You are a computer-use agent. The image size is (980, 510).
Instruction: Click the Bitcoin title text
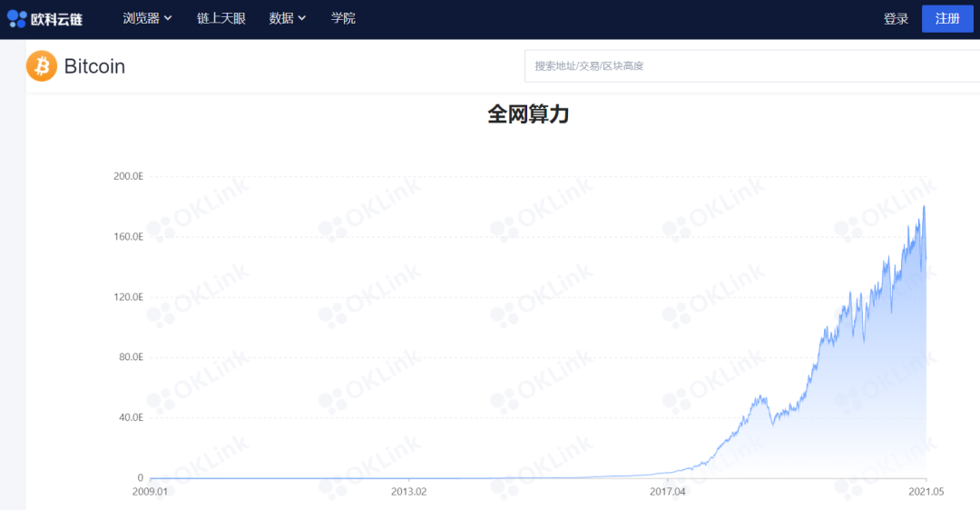tap(94, 66)
